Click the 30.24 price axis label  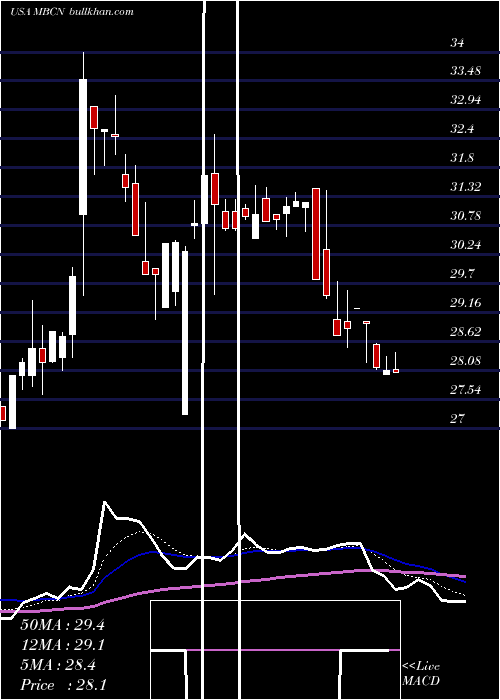[466, 245]
